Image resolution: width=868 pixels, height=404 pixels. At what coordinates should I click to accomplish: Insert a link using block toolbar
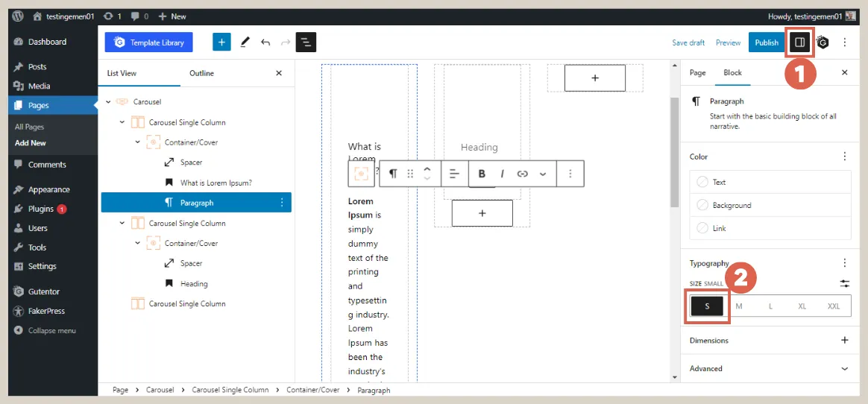522,174
